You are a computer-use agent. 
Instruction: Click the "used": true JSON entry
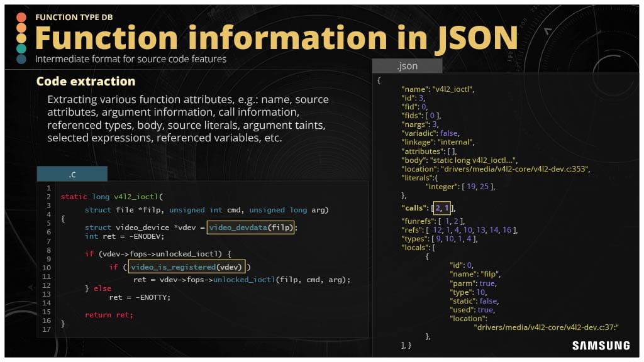click(472, 310)
